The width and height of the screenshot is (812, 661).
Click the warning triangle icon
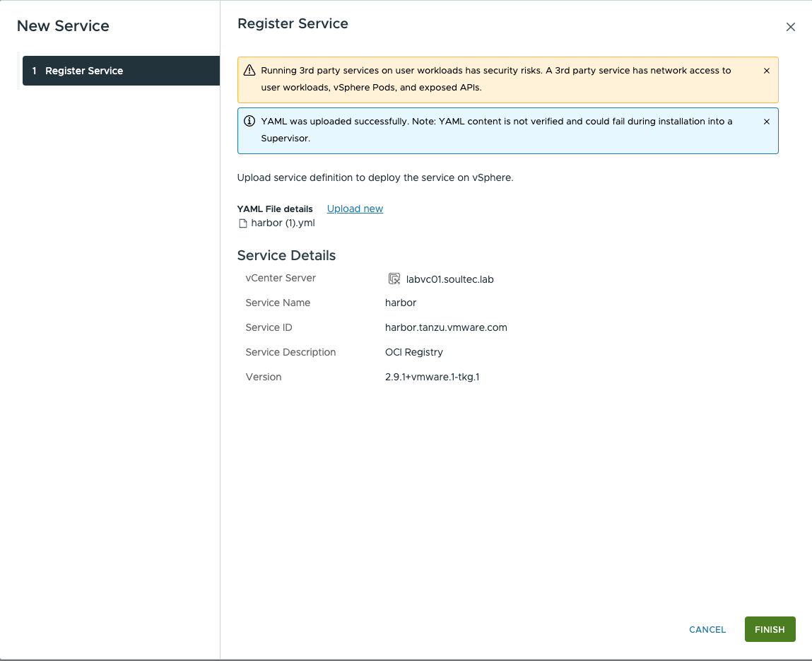click(x=249, y=71)
